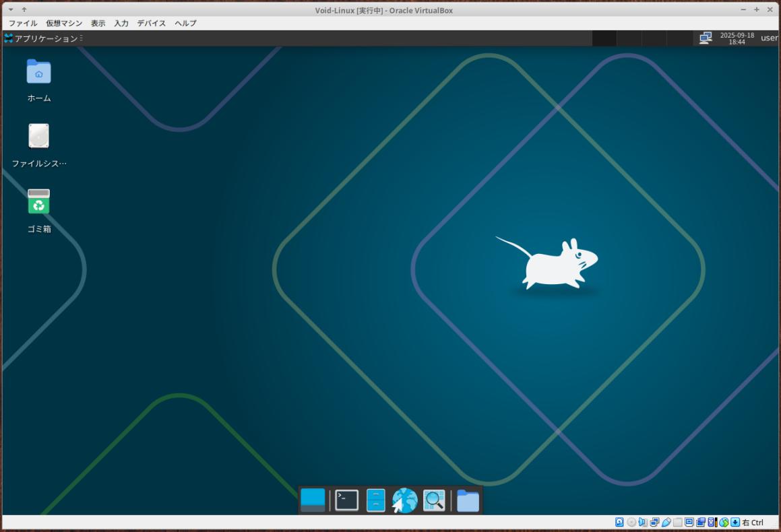The image size is (781, 532).
Task: Launch the terminal emulator from the dock
Action: point(346,500)
